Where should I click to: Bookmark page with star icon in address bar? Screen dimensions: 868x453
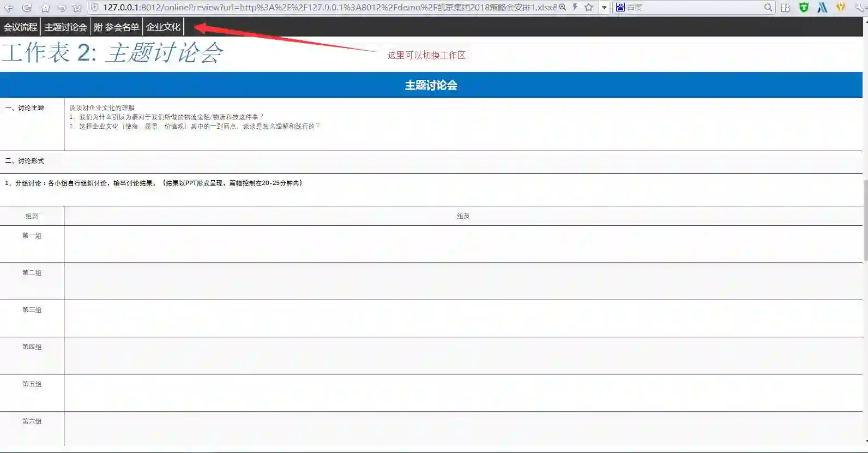point(589,7)
